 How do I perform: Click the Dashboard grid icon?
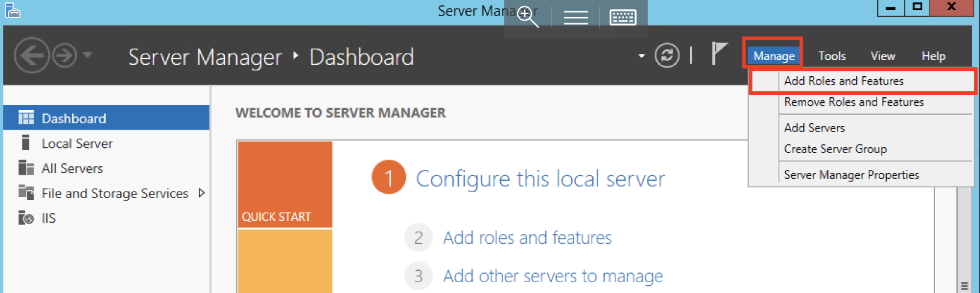pos(26,117)
